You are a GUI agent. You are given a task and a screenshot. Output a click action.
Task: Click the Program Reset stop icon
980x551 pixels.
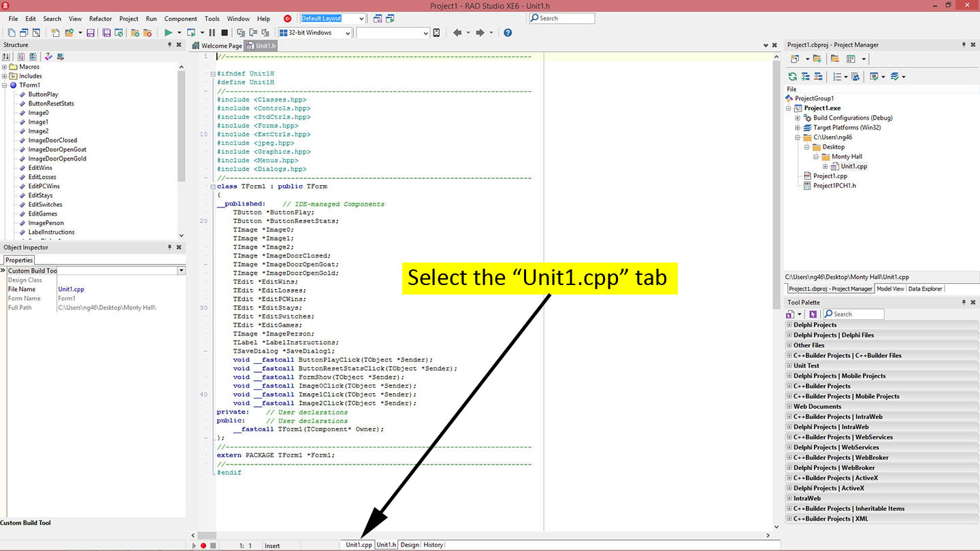225,33
